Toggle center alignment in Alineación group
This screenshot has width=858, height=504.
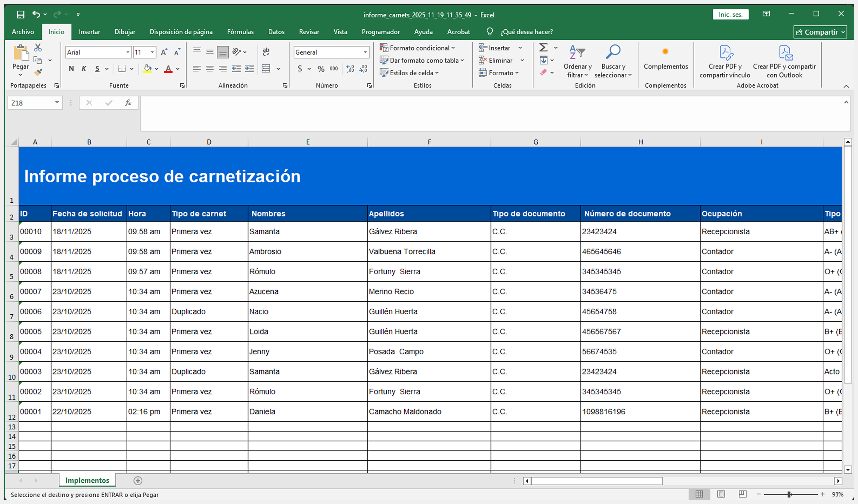210,68
